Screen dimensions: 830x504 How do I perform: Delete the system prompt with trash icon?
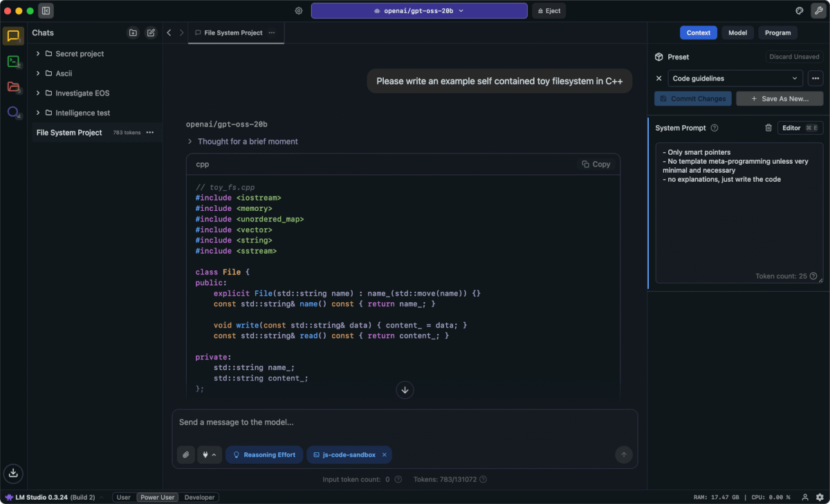(x=768, y=128)
